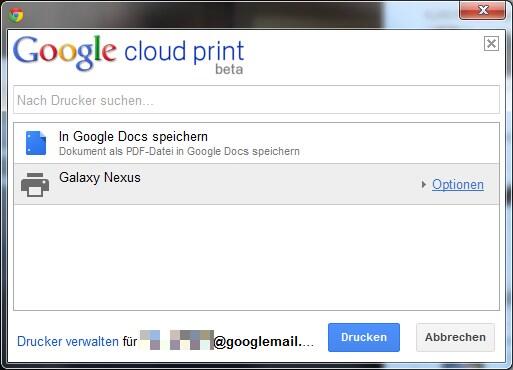513x370 pixels.
Task: Select the Galaxy Nexus printer name
Action: coord(100,178)
